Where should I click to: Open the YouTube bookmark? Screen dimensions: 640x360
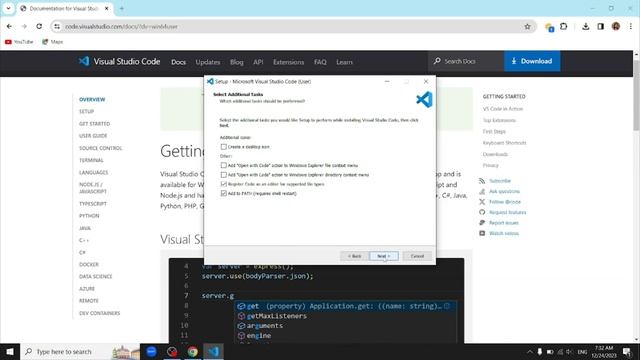19,42
